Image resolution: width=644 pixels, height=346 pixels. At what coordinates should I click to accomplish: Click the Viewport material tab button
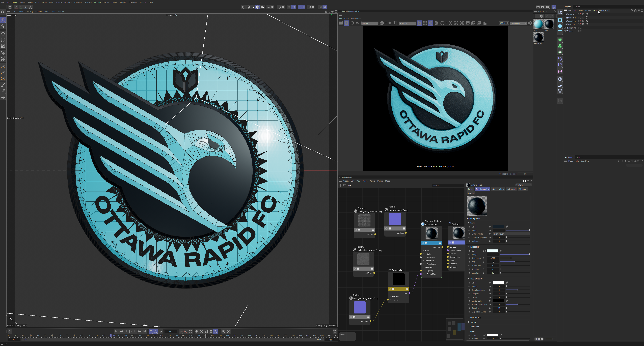pos(523,189)
